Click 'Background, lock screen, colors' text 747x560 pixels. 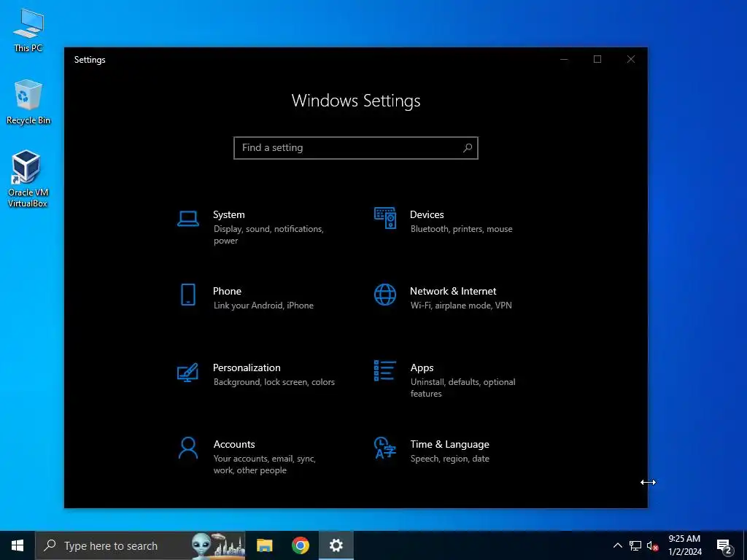point(274,382)
